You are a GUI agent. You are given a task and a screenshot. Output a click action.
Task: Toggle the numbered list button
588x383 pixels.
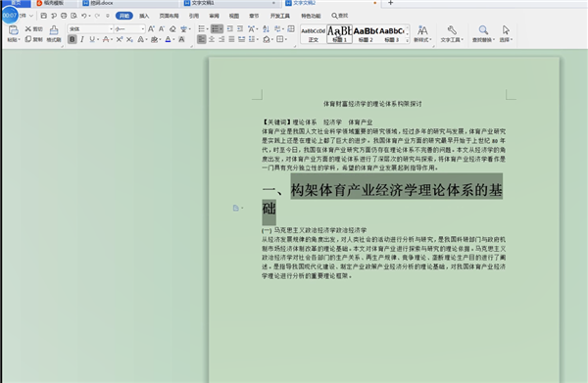(216, 28)
